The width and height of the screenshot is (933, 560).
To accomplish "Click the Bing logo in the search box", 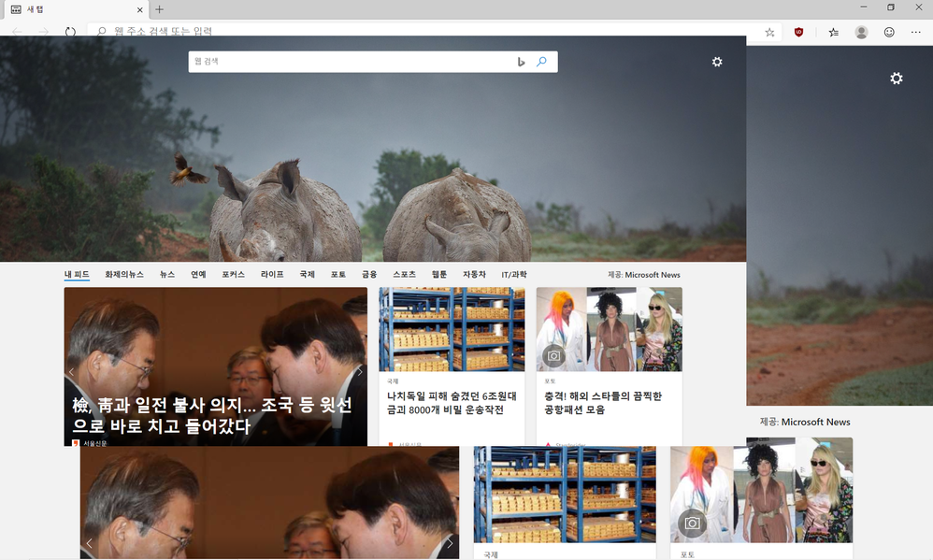I will coord(521,61).
